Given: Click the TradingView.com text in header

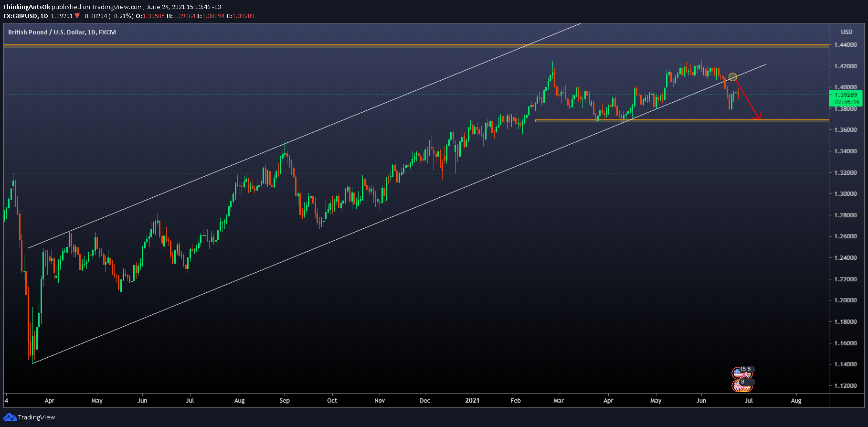Looking at the screenshot, I should pos(117,7).
